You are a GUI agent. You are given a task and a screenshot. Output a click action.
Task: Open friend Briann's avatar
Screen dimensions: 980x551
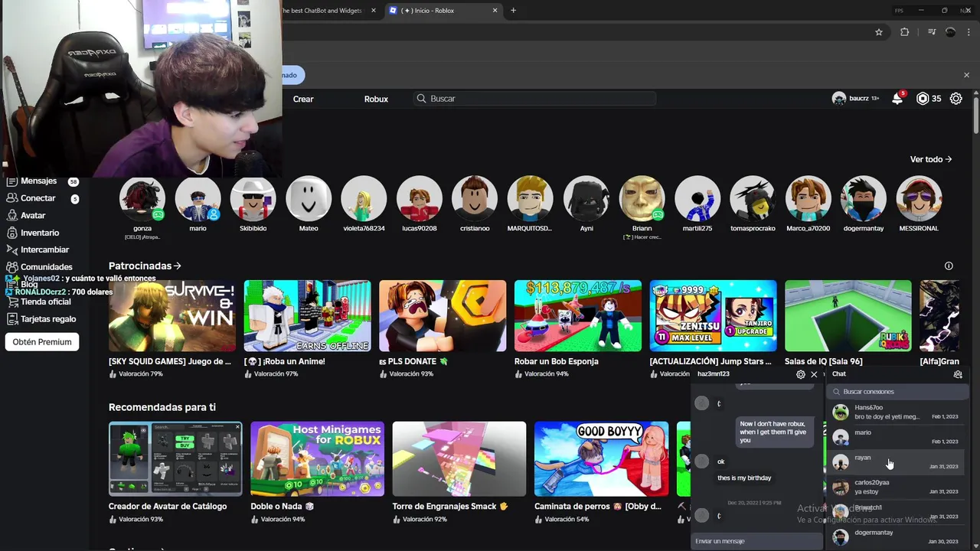(642, 199)
